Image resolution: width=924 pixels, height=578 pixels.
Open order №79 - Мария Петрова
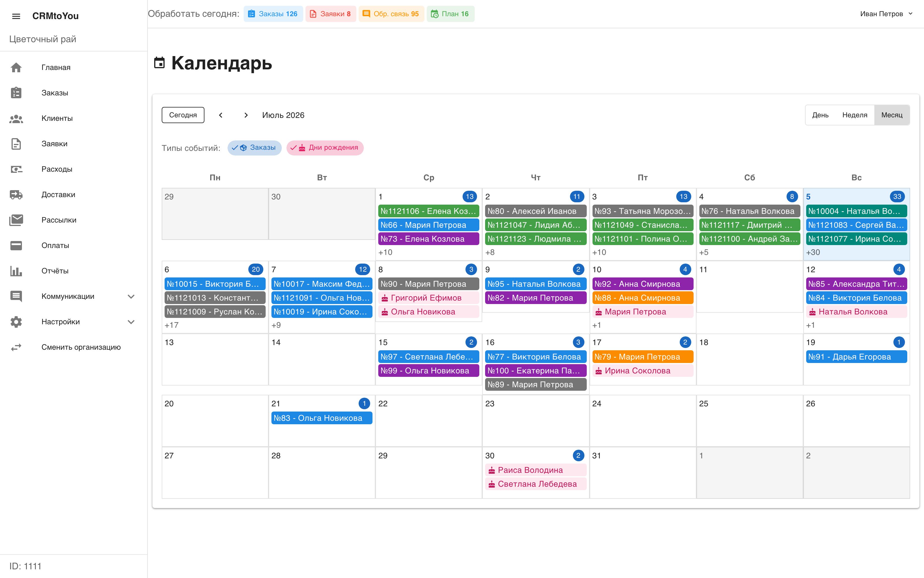coord(642,357)
